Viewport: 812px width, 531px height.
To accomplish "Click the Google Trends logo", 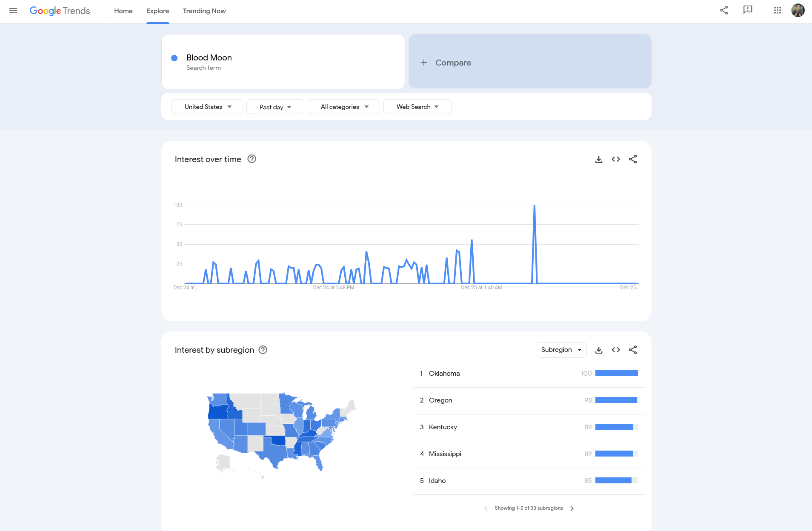I will (60, 11).
